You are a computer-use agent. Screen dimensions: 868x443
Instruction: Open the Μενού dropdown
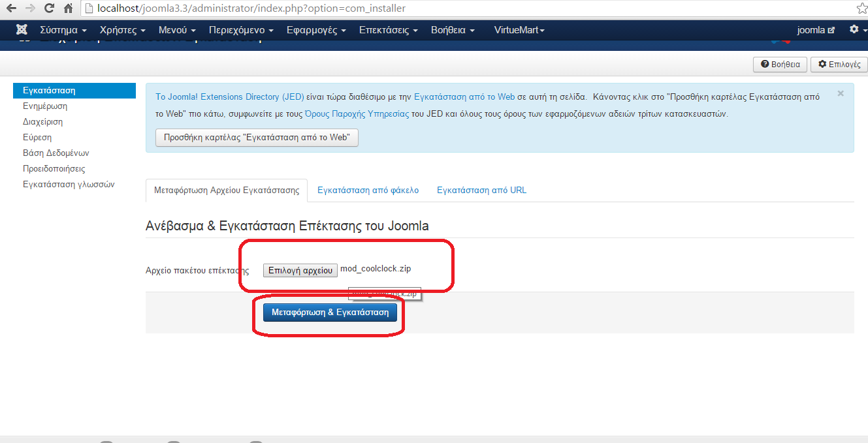coord(178,30)
